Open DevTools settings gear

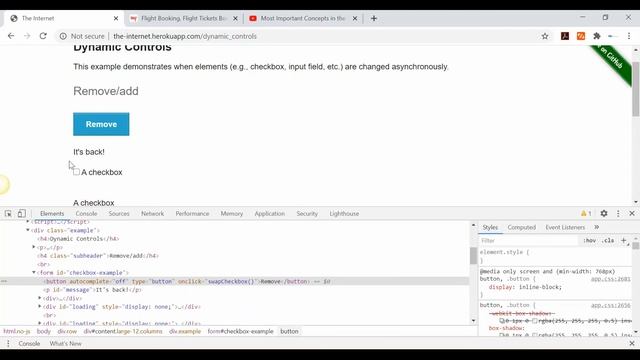pyautogui.click(x=604, y=213)
